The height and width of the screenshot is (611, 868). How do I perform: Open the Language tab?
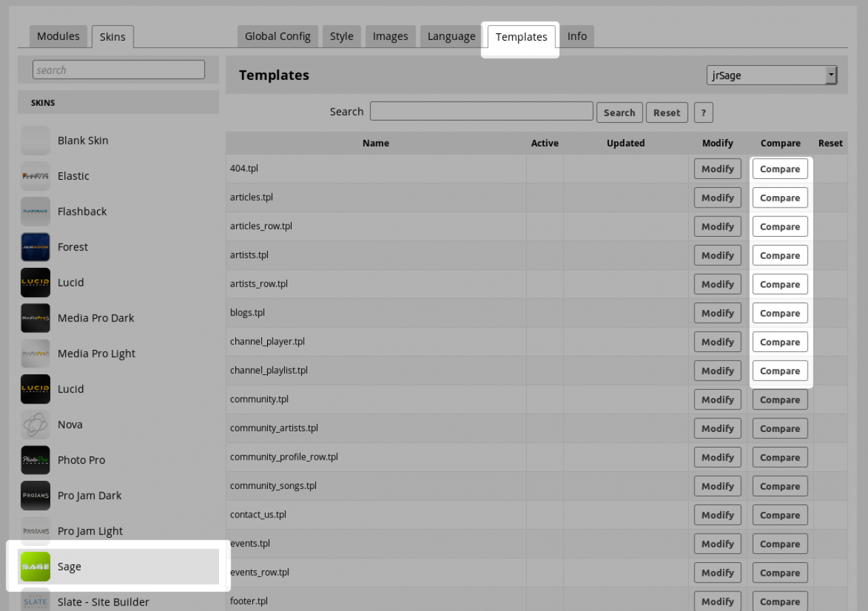pyautogui.click(x=451, y=37)
